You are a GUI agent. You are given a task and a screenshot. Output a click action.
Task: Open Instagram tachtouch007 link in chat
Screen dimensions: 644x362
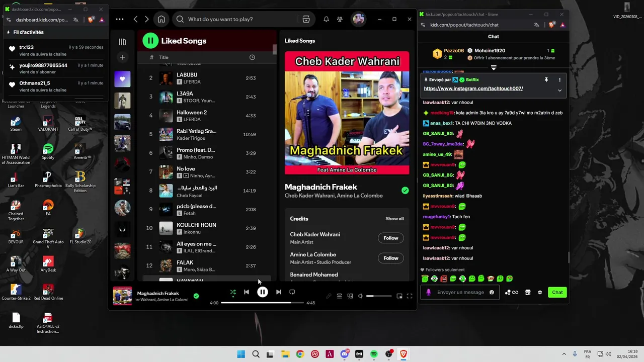[473, 88]
